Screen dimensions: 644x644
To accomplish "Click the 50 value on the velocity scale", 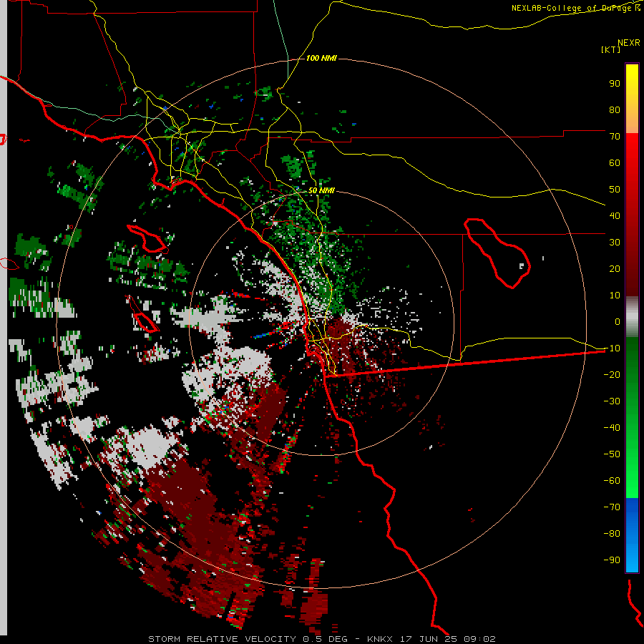I will (615, 190).
